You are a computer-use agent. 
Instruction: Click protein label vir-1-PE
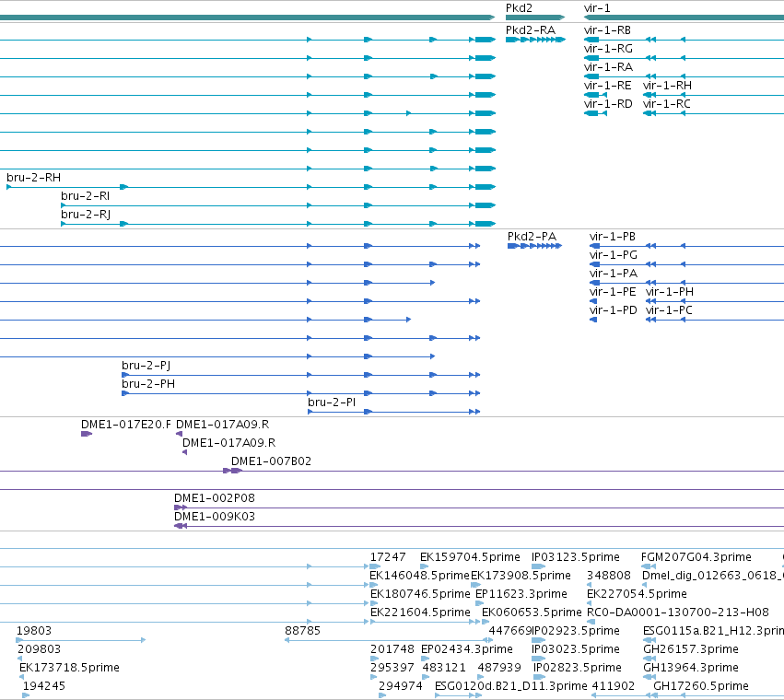(613, 292)
